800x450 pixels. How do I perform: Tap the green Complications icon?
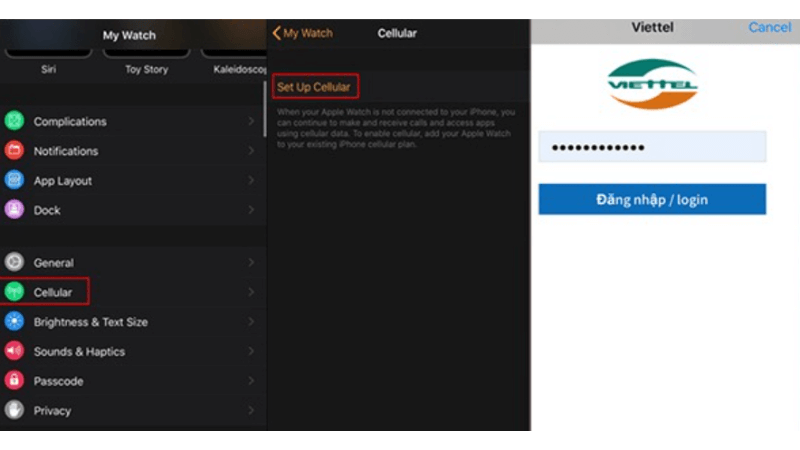click(14, 121)
